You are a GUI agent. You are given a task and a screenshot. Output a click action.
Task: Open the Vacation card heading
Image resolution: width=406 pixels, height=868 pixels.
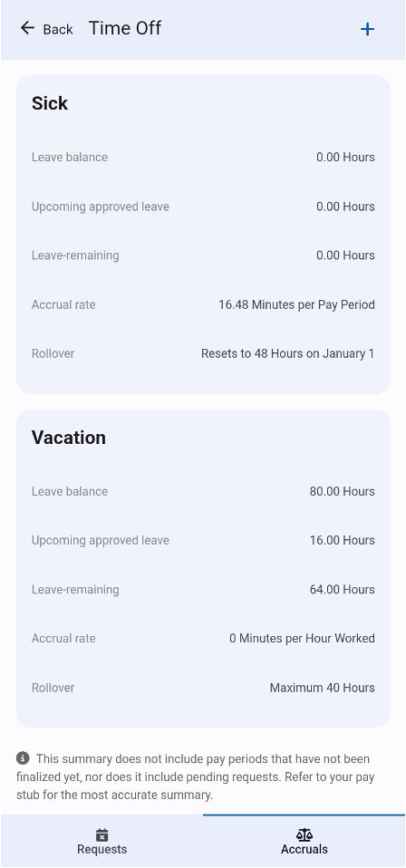click(x=69, y=438)
